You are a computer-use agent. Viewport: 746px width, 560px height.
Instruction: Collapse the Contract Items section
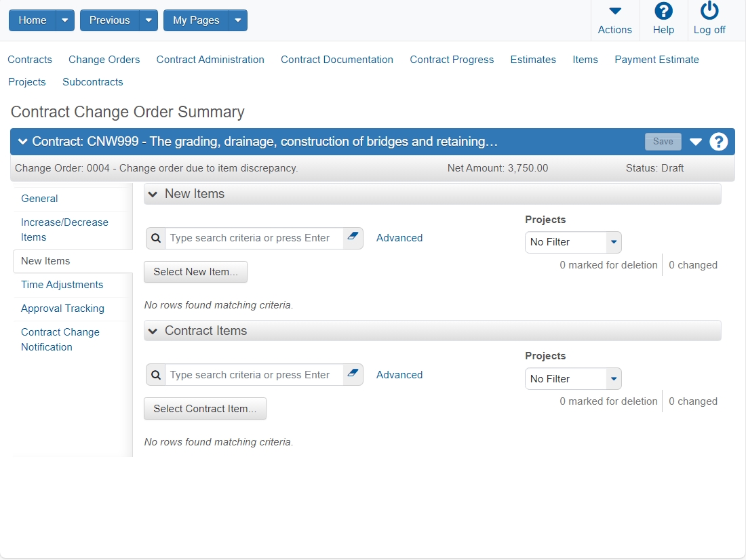coord(153,331)
